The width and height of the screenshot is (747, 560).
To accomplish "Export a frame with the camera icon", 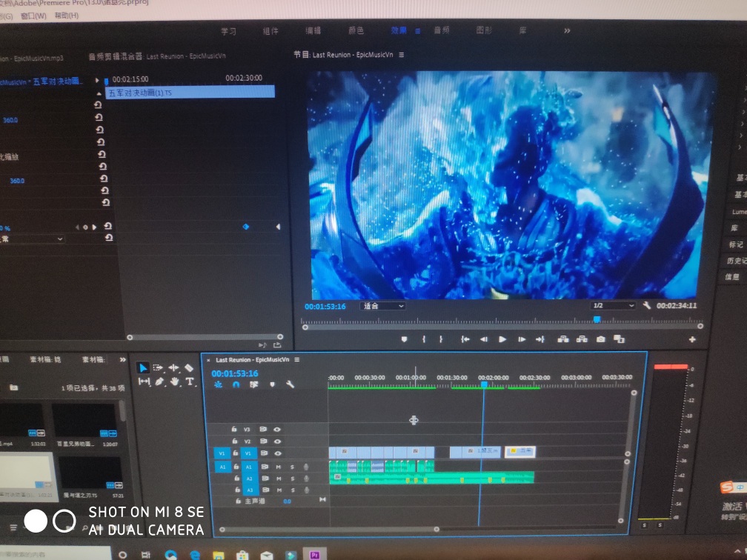I will click(x=601, y=339).
